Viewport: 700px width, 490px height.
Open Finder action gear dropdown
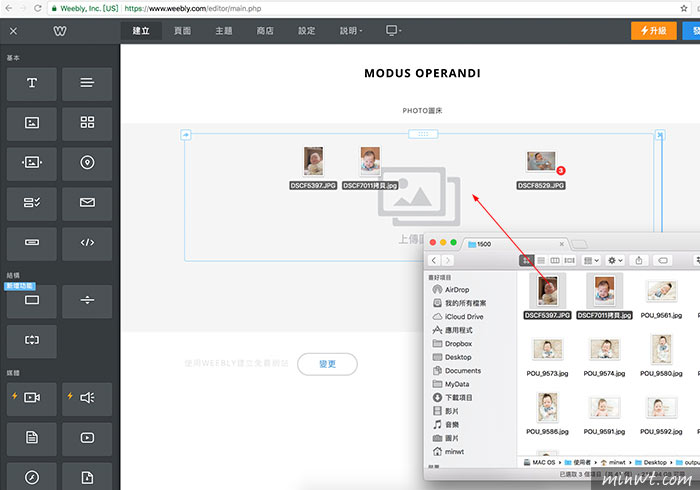(615, 261)
